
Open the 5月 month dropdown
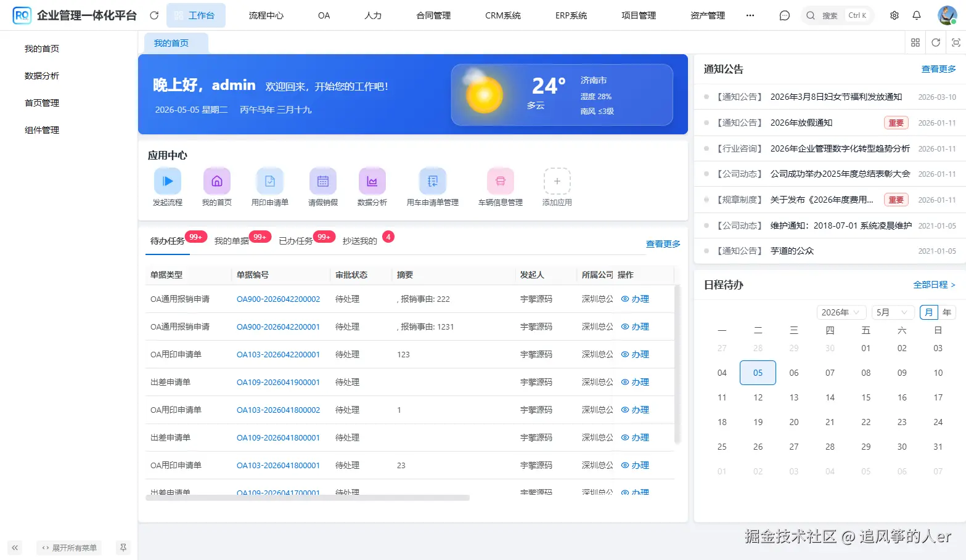pos(892,312)
